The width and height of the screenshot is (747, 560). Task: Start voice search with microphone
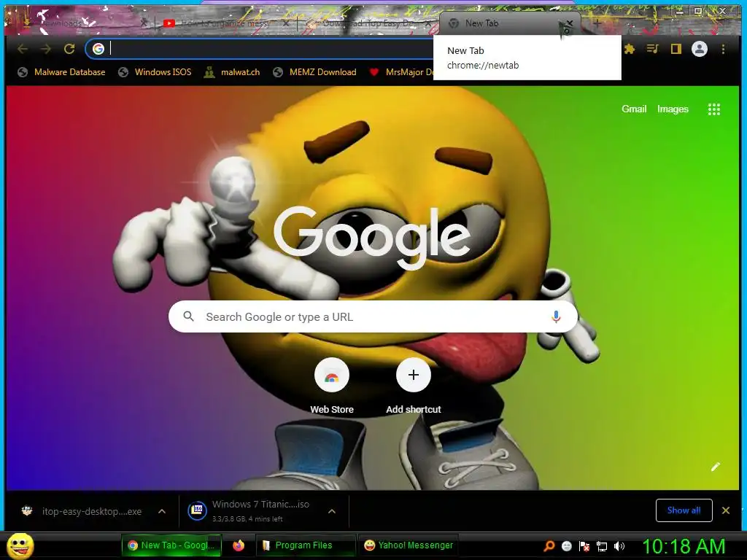pos(556,316)
